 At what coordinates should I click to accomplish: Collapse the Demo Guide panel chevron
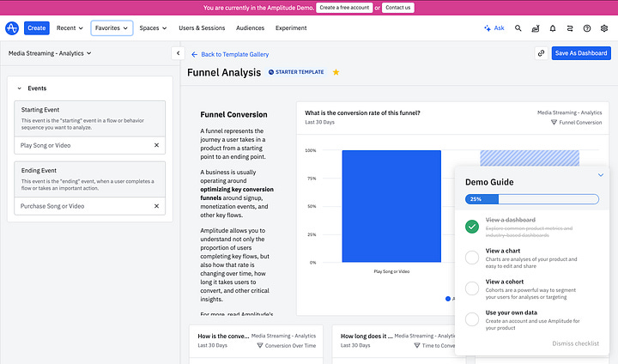(601, 175)
